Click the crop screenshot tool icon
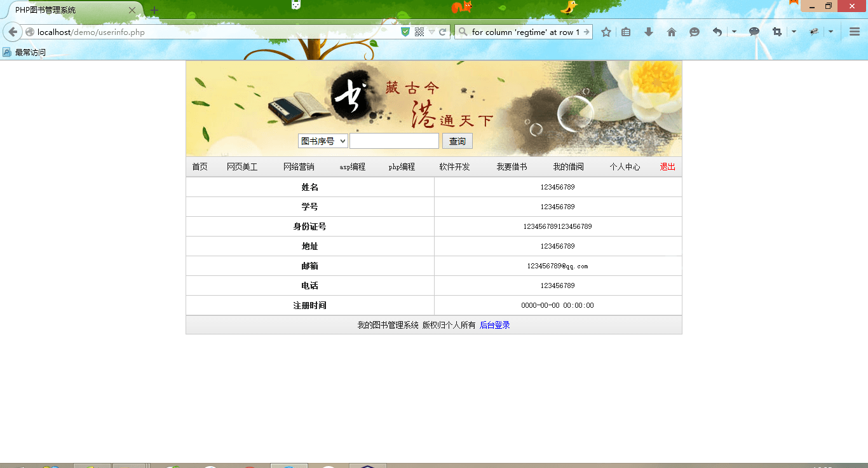The image size is (868, 468). click(777, 32)
